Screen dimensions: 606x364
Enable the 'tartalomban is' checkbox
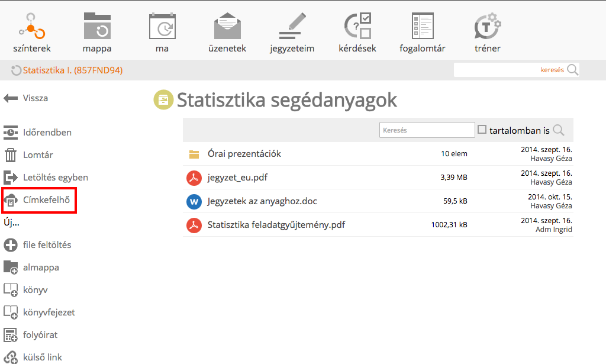pos(482,130)
